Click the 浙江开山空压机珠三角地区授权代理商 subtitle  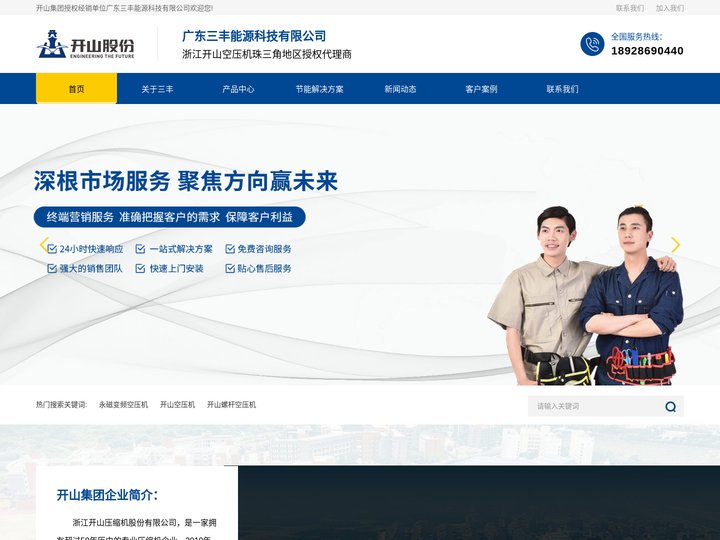[267, 54]
